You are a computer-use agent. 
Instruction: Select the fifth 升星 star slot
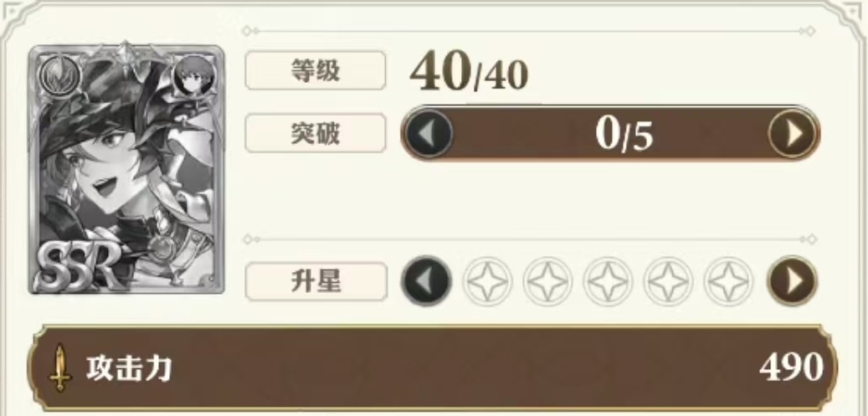(728, 281)
